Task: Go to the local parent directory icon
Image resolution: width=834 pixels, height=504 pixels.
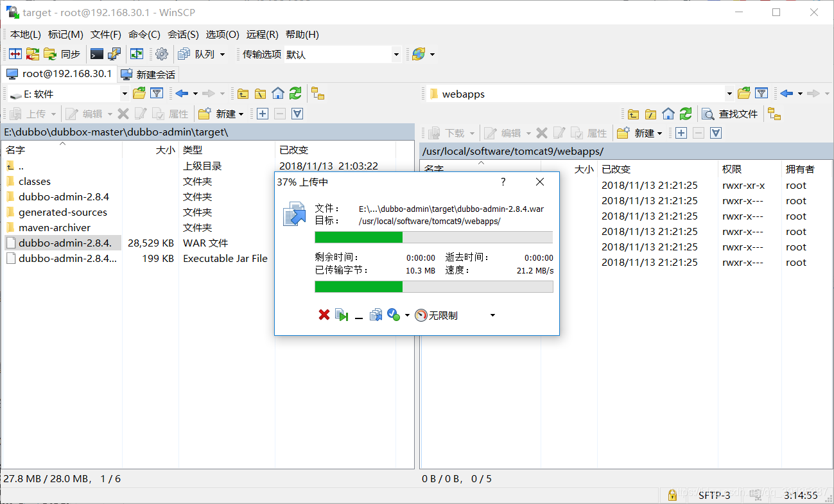Action: pos(243,94)
